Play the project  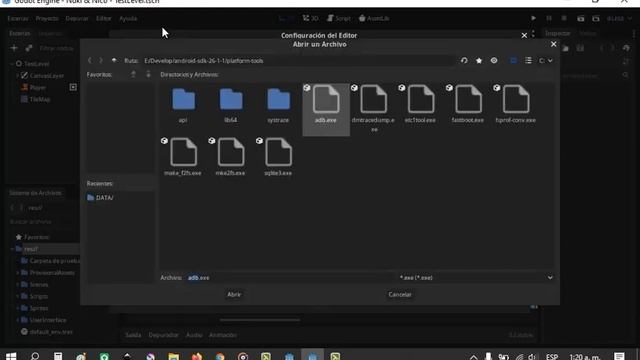click(533, 18)
